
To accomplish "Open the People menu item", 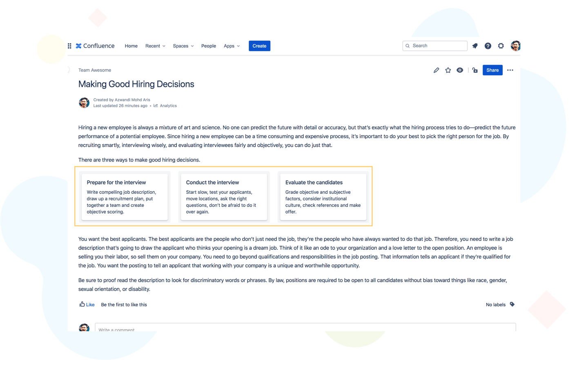I will (x=208, y=46).
